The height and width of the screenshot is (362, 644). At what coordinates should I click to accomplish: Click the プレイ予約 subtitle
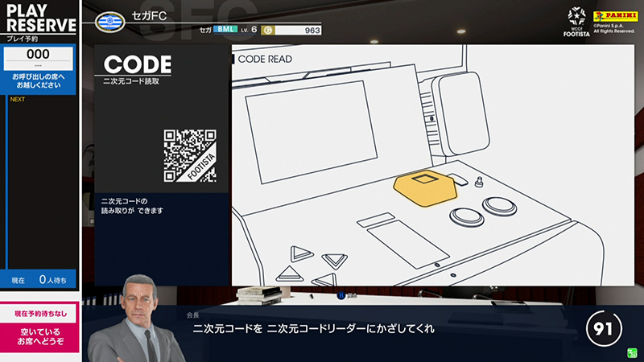[23, 39]
